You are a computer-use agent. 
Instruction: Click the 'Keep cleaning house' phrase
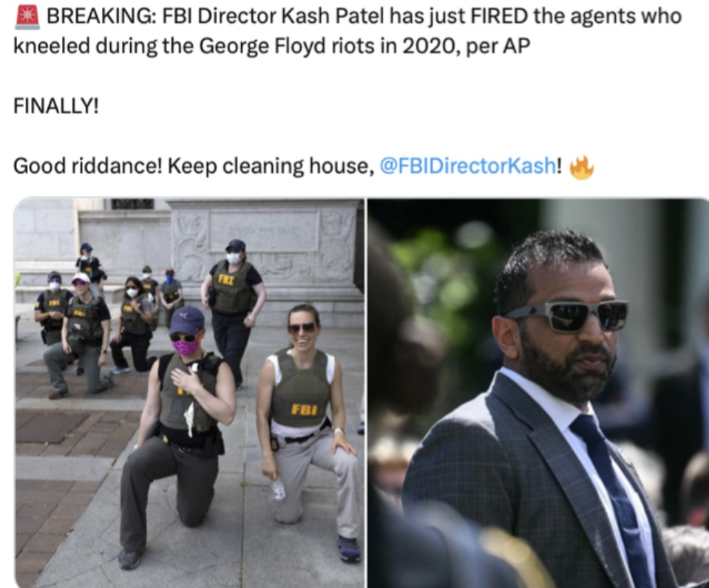(x=268, y=166)
